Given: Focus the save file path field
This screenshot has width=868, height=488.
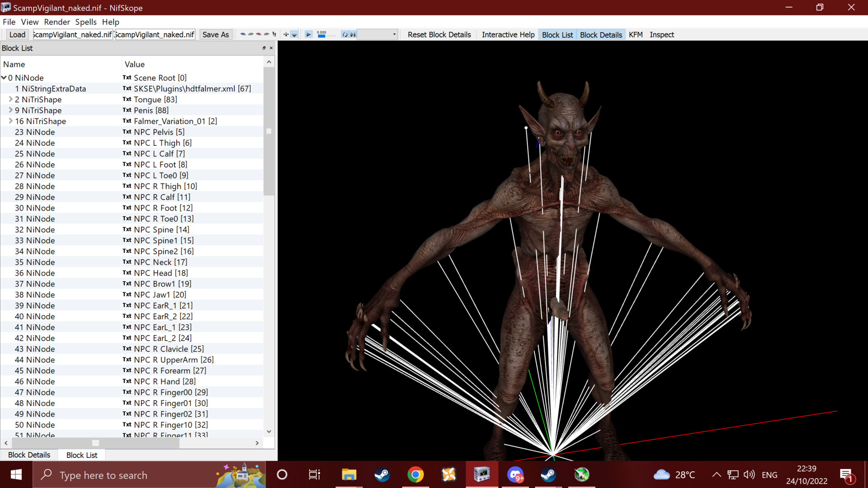Looking at the screenshot, I should click(x=155, y=34).
